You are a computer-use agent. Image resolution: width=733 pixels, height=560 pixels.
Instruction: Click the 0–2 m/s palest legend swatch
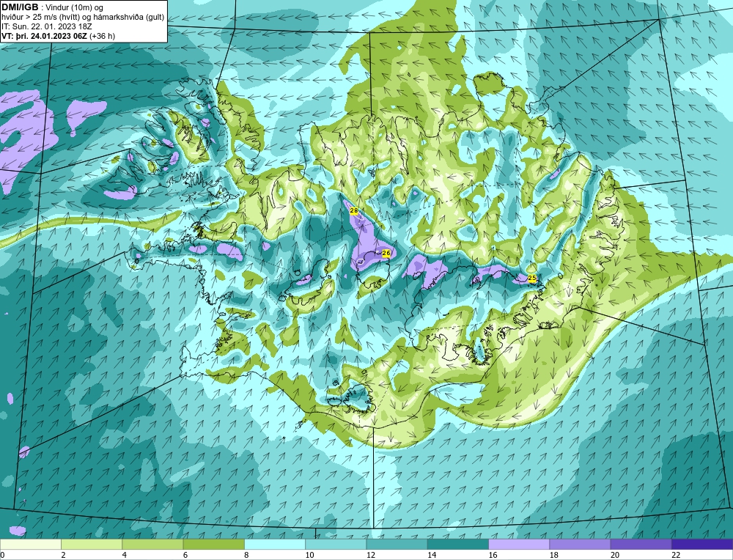30,545
